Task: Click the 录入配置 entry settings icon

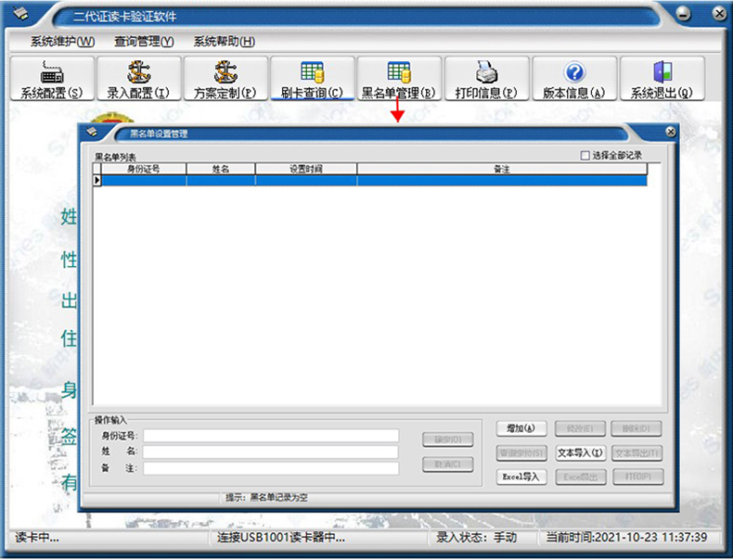Action: click(138, 79)
